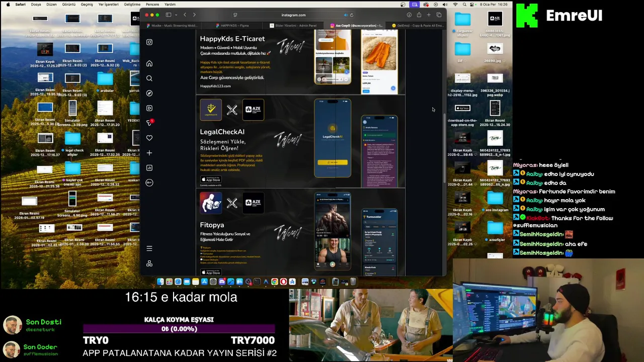Open the HappyKds E-Ticaret post
Screen dimensions: 644x362
(300, 62)
